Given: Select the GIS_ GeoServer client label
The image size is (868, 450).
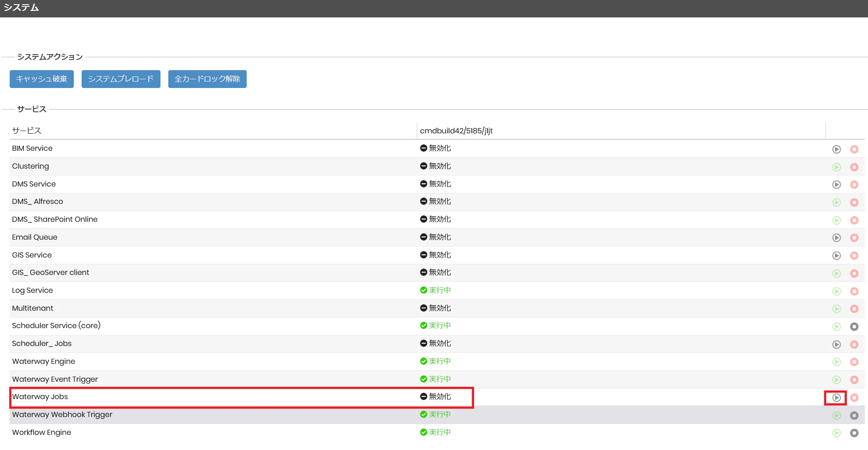Looking at the screenshot, I should (50, 272).
